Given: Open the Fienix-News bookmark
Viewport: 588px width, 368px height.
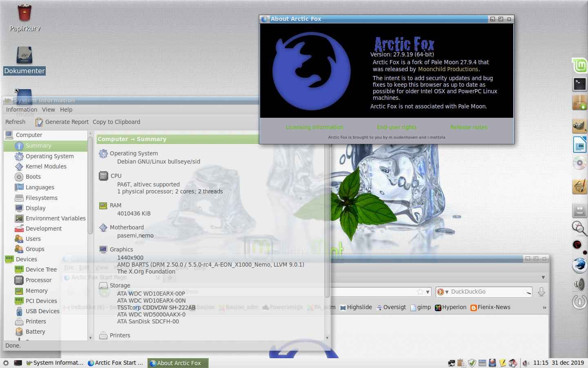Looking at the screenshot, I should pyautogui.click(x=490, y=307).
